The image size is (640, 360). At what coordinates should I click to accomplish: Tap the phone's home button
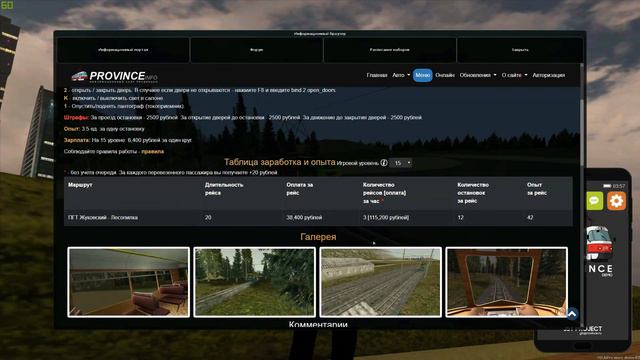tap(582, 346)
